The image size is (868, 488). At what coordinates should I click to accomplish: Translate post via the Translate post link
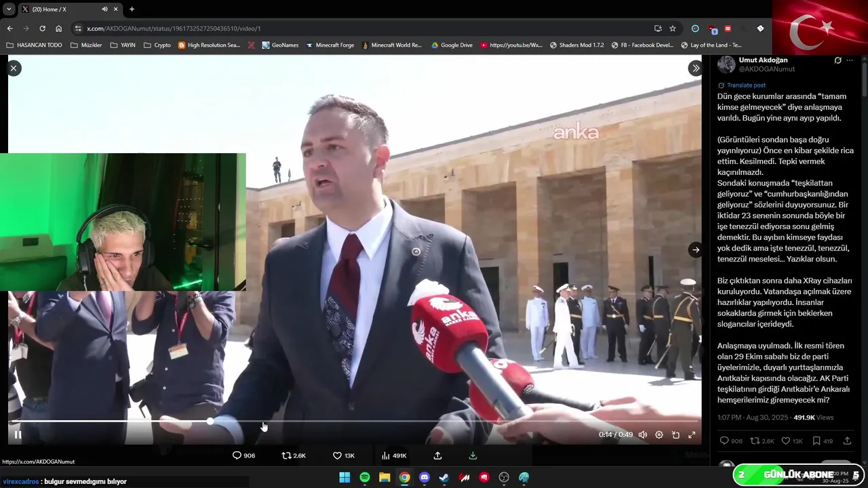[x=746, y=85]
